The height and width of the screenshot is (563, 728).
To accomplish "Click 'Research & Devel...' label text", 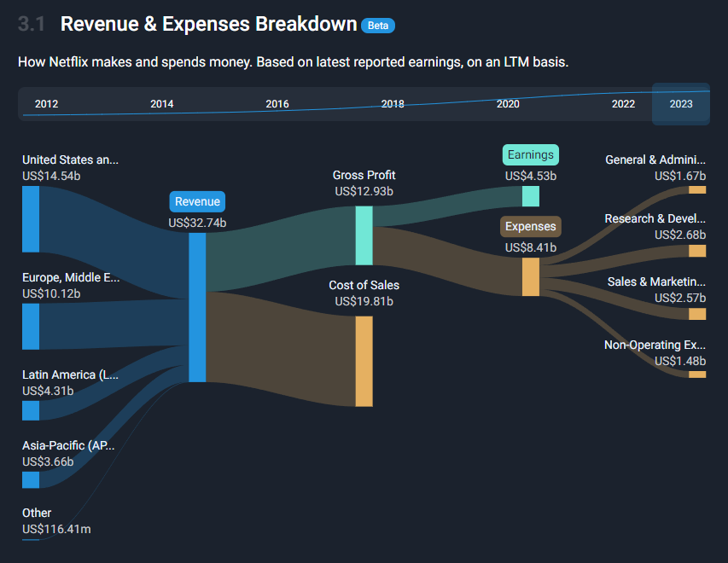I will (655, 218).
